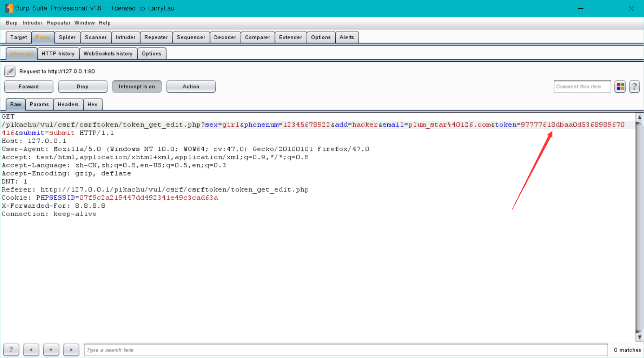The width and height of the screenshot is (644, 358).
Task: Switch to the Spider tab
Action: click(67, 37)
